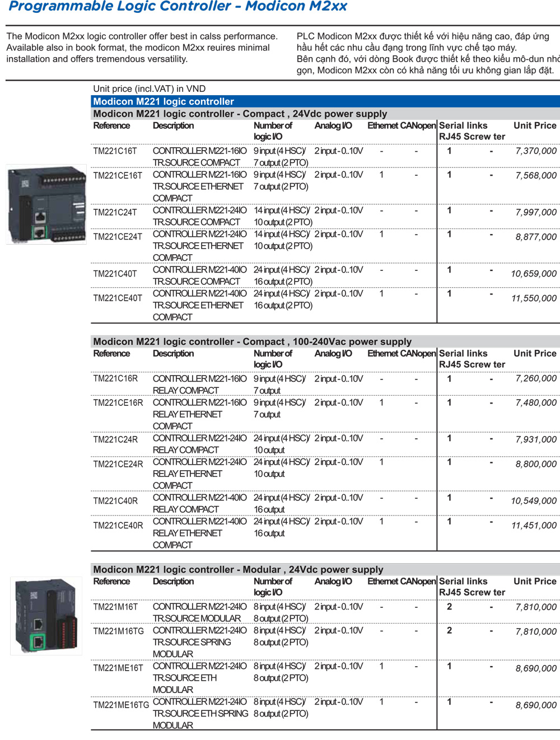Click the English introduction paragraph about Modicon M2xx
The height and width of the screenshot is (740, 560).
(x=142, y=48)
